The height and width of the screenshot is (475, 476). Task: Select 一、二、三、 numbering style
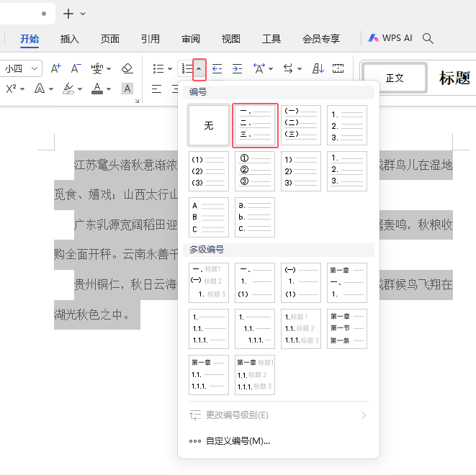pos(255,125)
